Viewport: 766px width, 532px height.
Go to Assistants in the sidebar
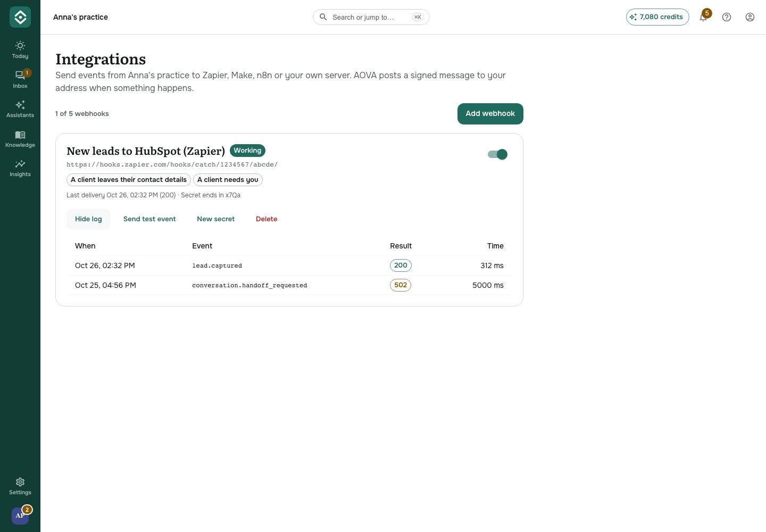coord(20,109)
